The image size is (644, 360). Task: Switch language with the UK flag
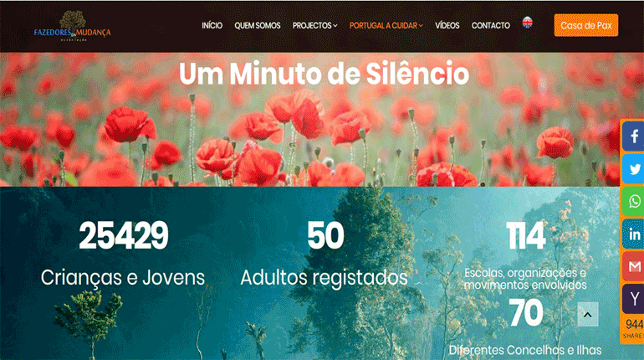click(528, 23)
